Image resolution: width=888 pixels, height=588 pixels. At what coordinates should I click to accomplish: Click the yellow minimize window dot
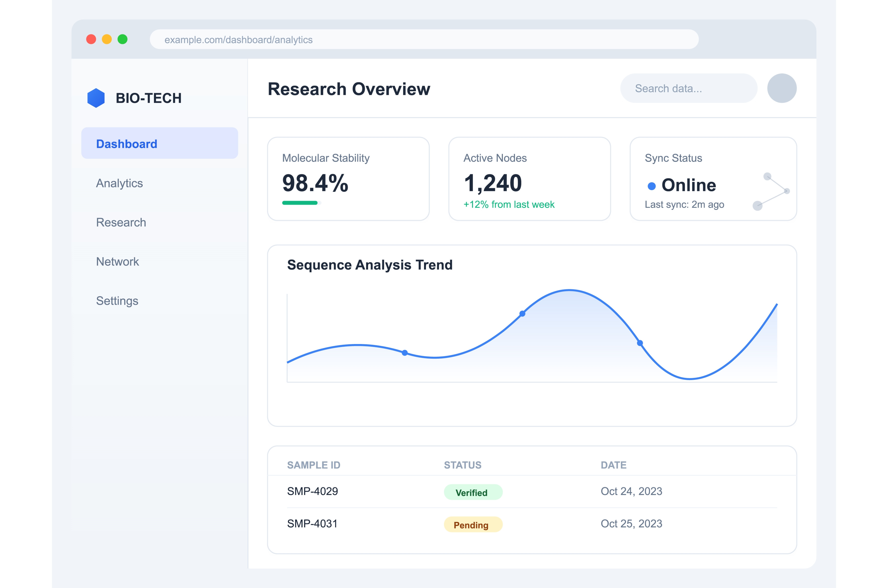[107, 39]
